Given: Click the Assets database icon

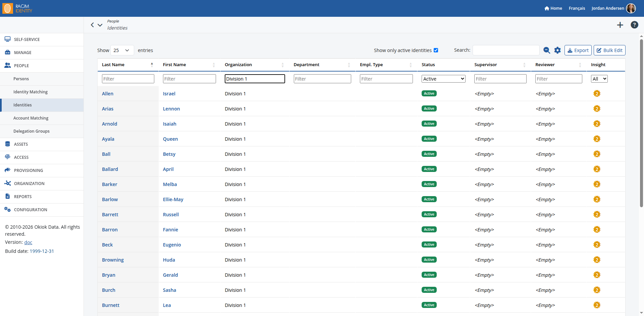Looking at the screenshot, I should [7, 144].
